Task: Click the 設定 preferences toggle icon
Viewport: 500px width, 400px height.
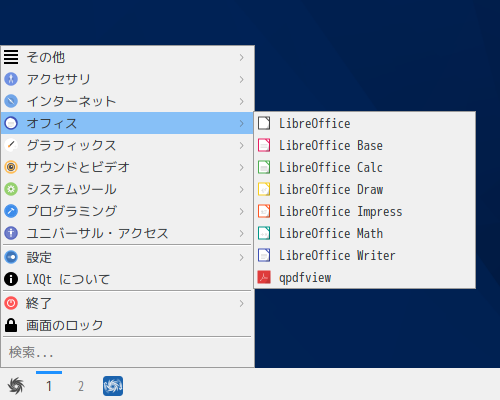Action: tap(11, 257)
